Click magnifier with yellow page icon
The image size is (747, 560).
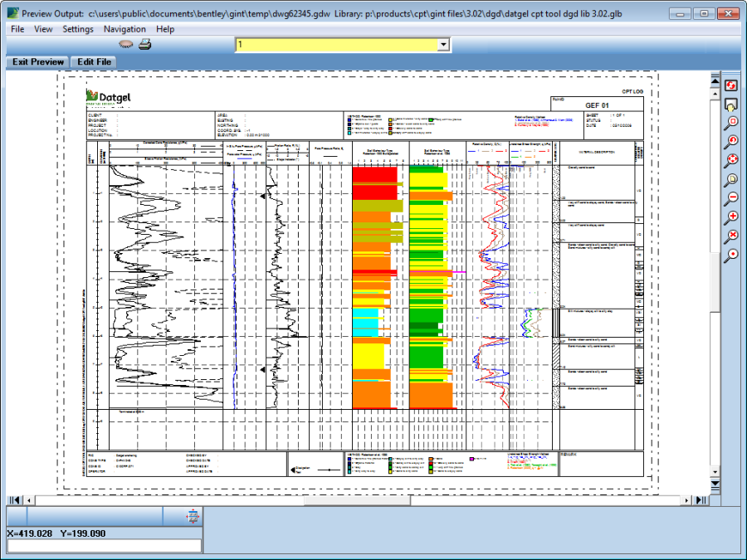(x=731, y=179)
